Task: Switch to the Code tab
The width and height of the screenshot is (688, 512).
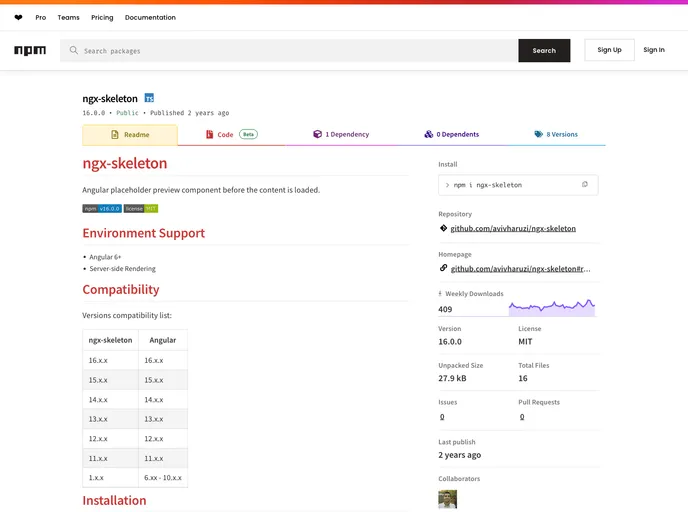Action: tap(231, 135)
